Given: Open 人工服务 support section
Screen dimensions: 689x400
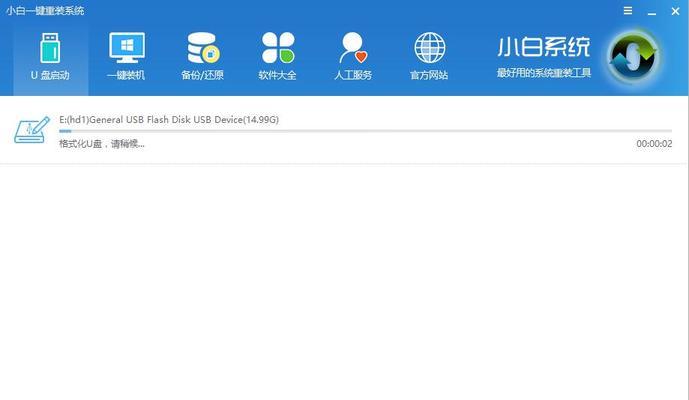Looking at the screenshot, I should coord(353,57).
